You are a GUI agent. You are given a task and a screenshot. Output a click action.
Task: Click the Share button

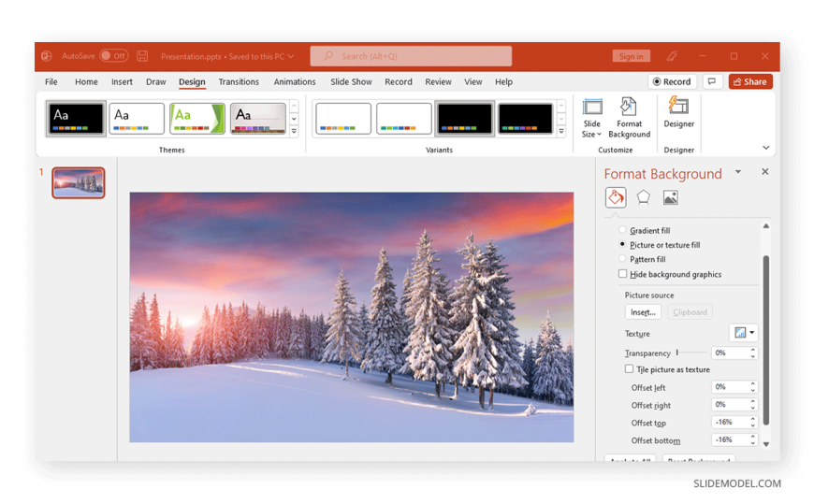pyautogui.click(x=750, y=81)
